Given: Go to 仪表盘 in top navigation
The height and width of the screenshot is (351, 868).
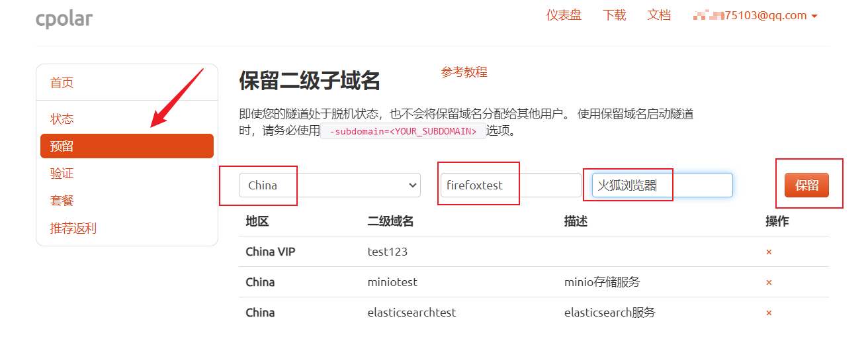Looking at the screenshot, I should point(564,15).
